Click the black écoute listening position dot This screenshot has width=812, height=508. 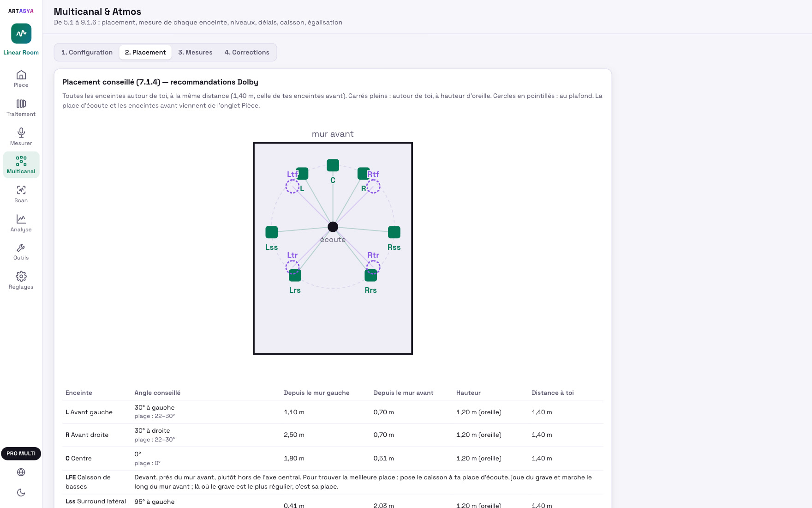click(x=333, y=227)
